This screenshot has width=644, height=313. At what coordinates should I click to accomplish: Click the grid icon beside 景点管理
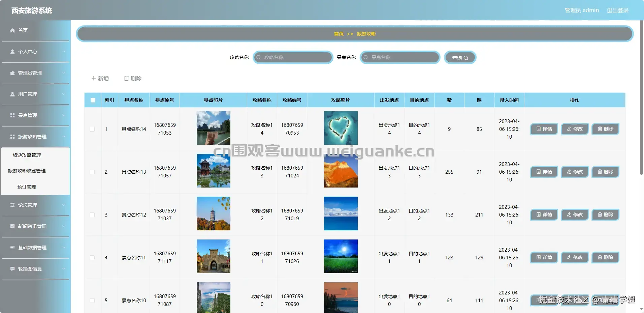tap(12, 115)
